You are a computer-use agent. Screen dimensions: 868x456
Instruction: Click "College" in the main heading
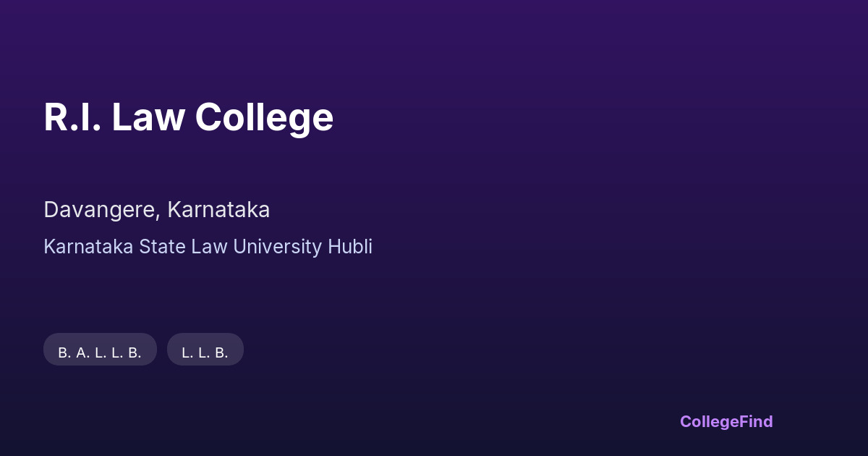tap(264, 117)
